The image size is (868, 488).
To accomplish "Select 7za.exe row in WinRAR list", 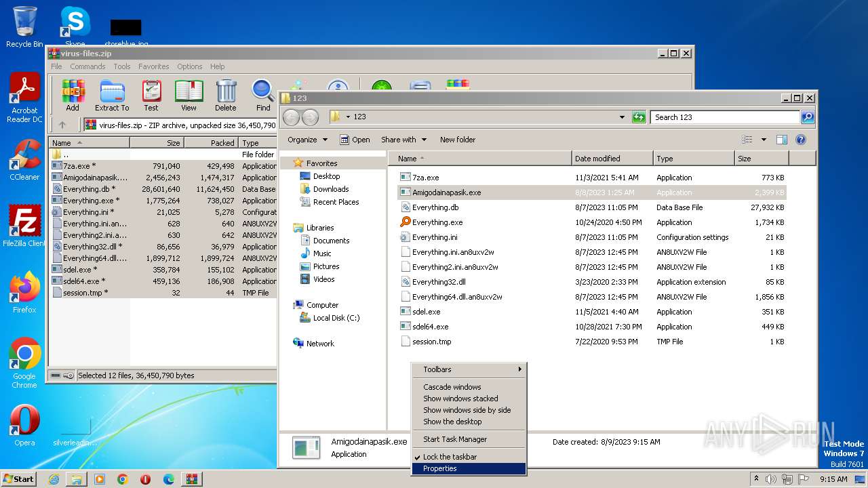I will click(163, 166).
